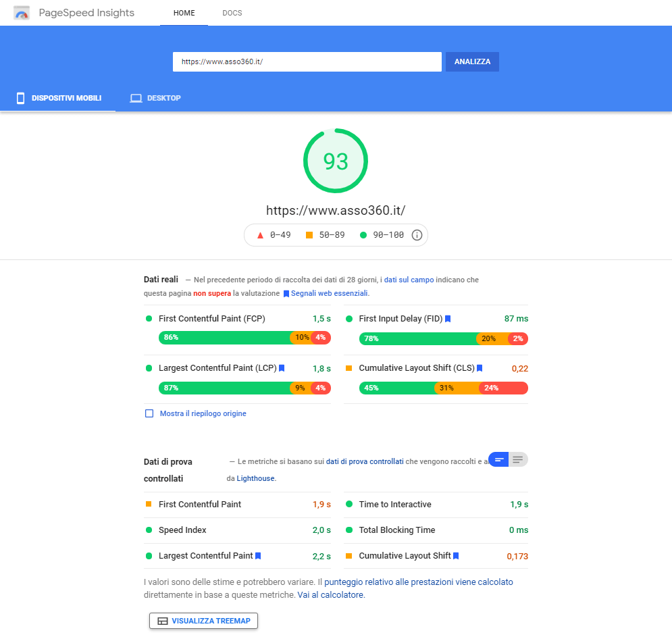
Task: Click the desktop laptop icon in tab
Action: [x=136, y=98]
